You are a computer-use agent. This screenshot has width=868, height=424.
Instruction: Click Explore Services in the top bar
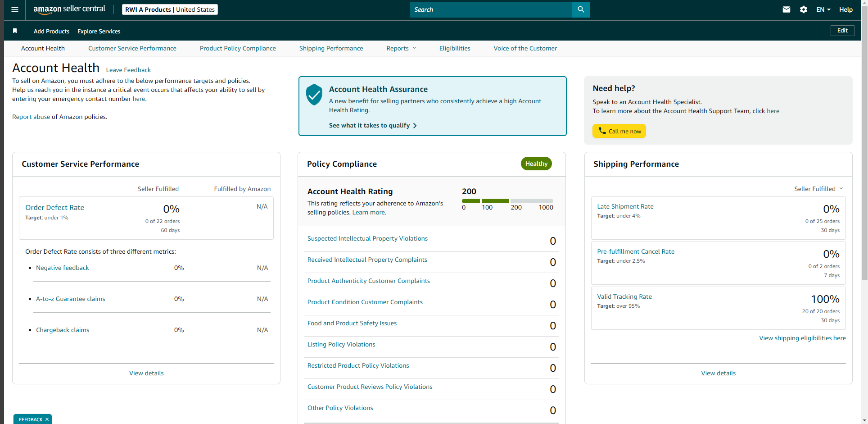pos(99,31)
